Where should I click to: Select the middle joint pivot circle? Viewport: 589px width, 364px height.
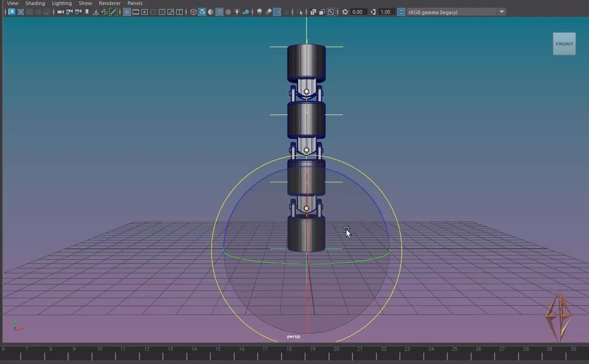[x=306, y=150]
